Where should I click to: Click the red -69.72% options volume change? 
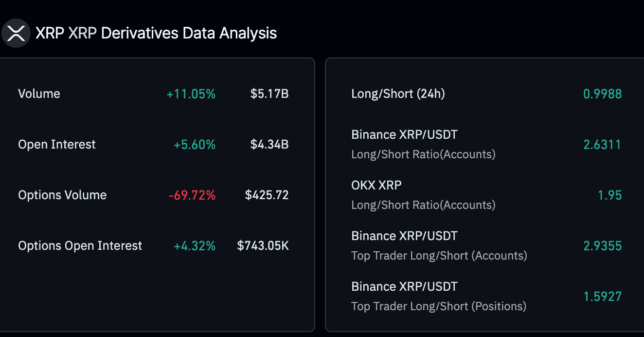(192, 195)
